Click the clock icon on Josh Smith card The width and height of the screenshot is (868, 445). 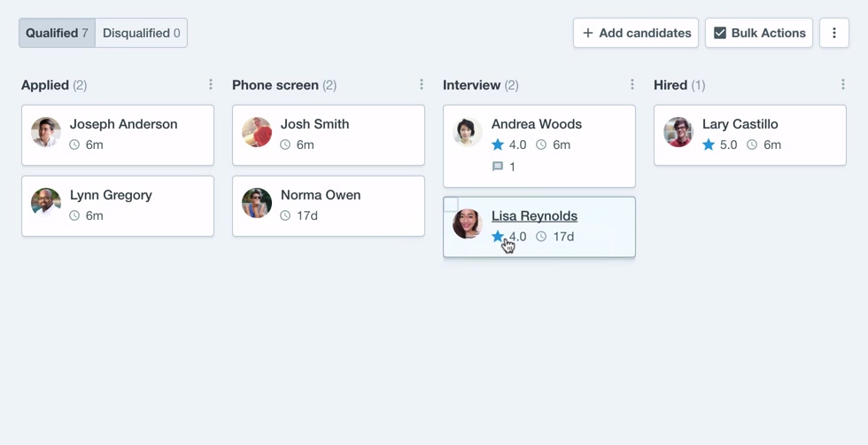(285, 144)
